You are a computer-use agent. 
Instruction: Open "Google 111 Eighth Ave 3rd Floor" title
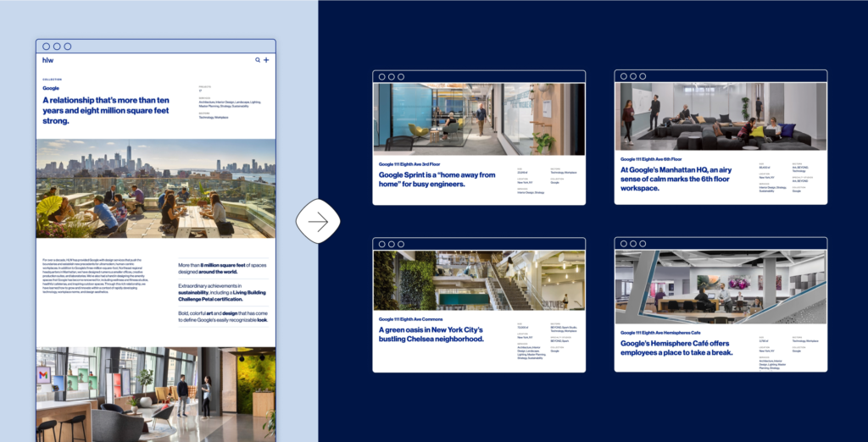409,164
